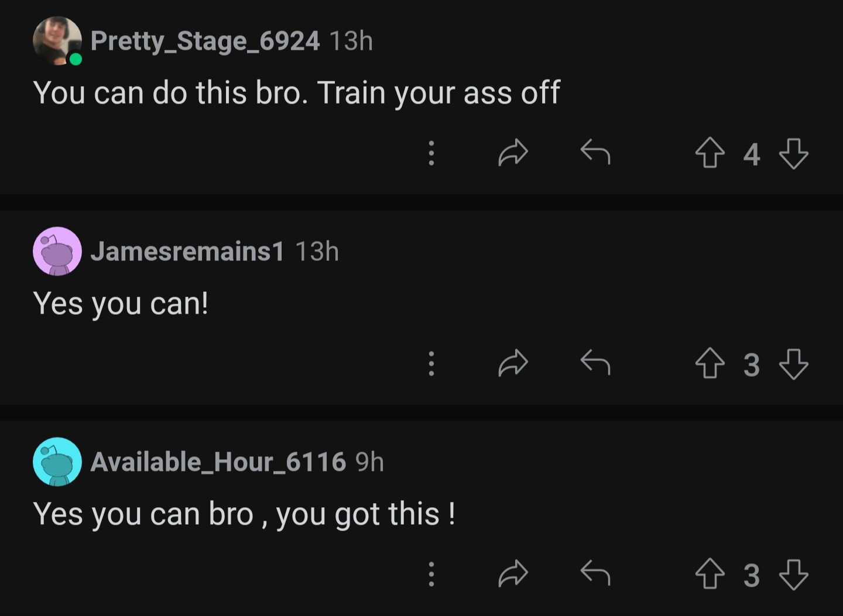Open overflow menu on Available_Hour_6116's comment
This screenshot has width=843, height=616.
431,574
